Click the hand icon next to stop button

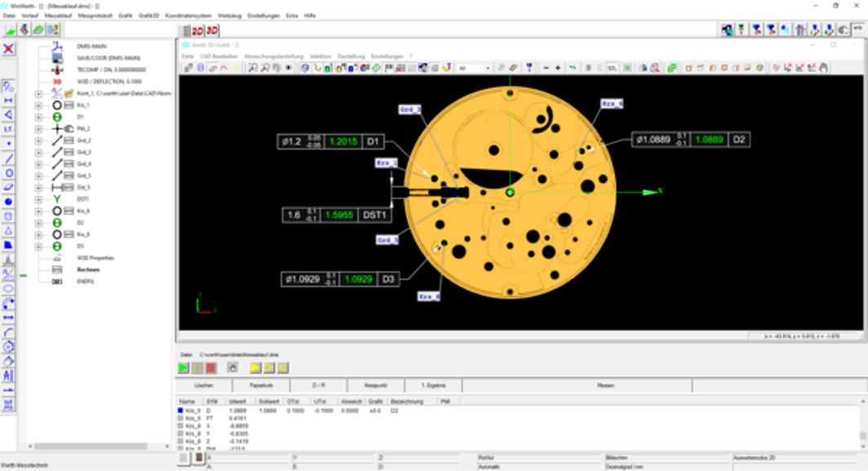coord(232,367)
